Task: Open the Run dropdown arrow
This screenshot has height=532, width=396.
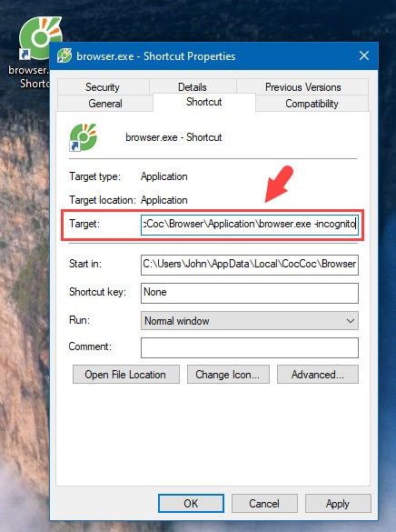Action: tap(351, 321)
